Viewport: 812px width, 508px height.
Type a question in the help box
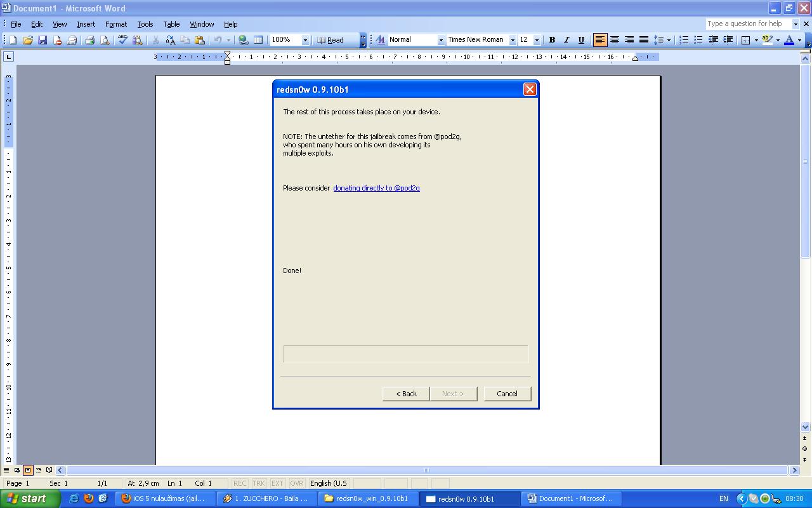[x=749, y=24]
